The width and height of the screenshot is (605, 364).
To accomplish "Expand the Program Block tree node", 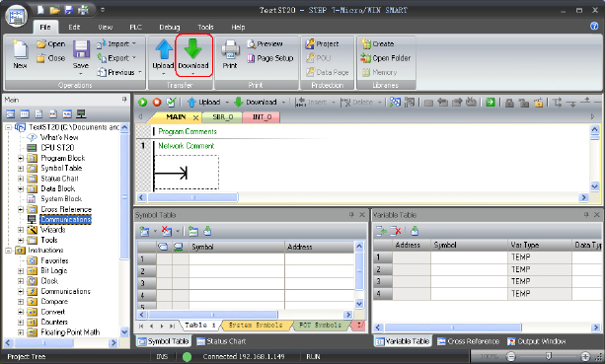I will coord(21,158).
